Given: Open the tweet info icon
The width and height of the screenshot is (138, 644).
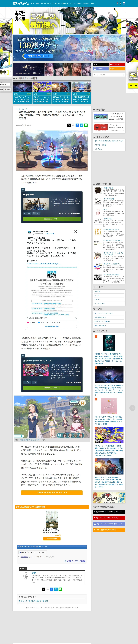Looking at the screenshot, I should point(76,318).
